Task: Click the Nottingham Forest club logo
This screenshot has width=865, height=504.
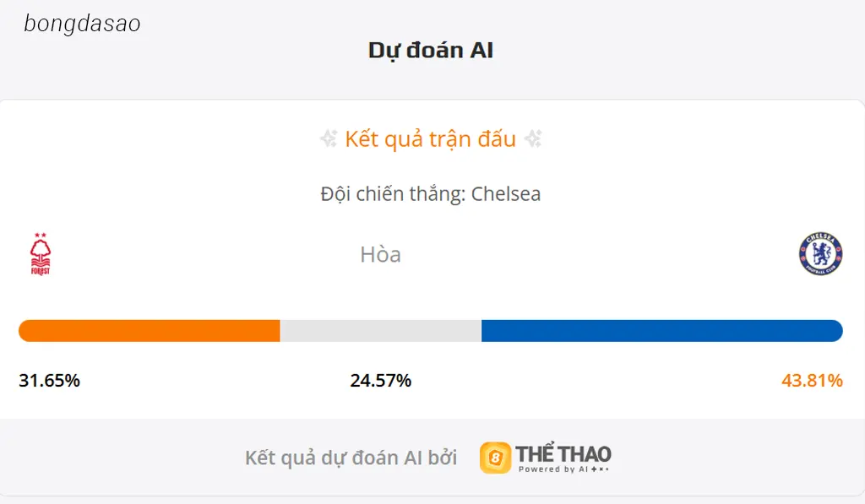Action: (40, 254)
